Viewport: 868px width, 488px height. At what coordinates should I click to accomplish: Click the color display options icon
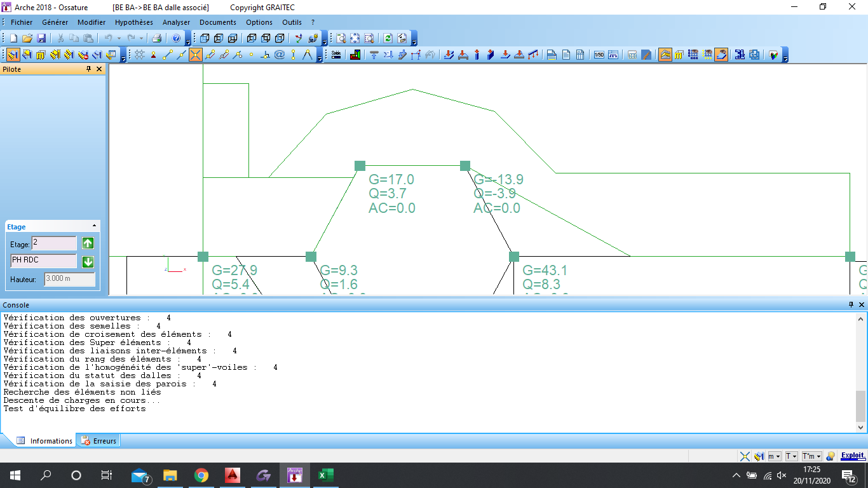773,55
